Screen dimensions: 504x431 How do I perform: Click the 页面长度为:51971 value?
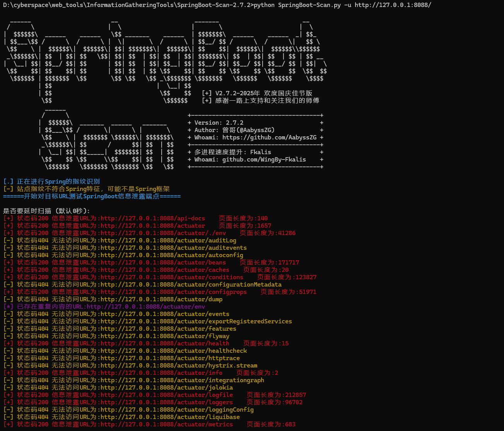click(x=289, y=292)
